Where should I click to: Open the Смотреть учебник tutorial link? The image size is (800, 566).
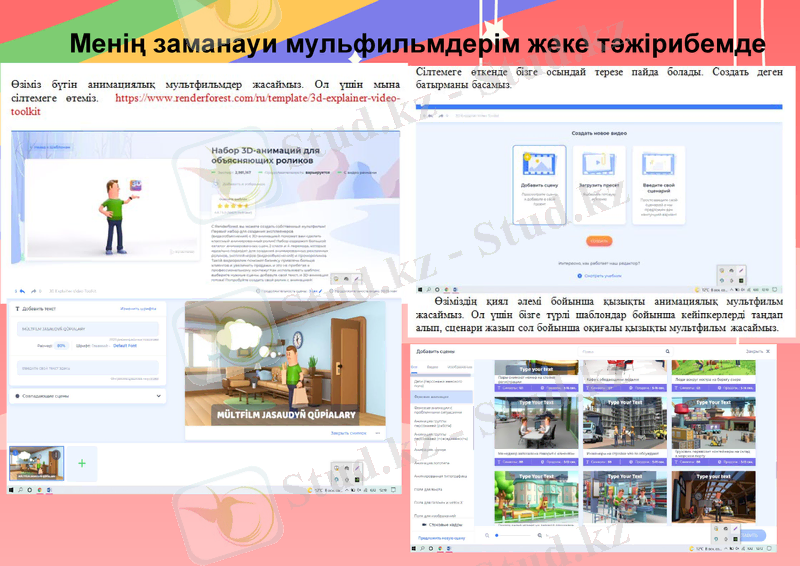coord(599,276)
